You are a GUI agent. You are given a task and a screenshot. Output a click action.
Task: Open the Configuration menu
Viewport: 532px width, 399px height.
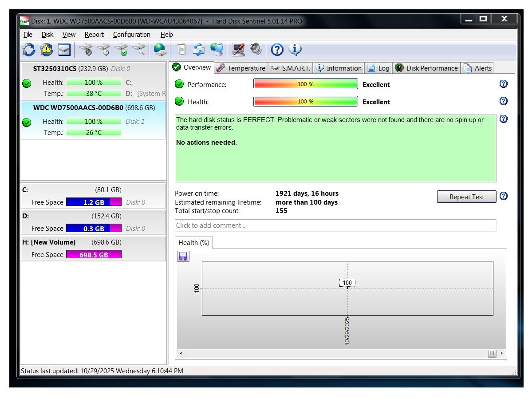(x=131, y=35)
